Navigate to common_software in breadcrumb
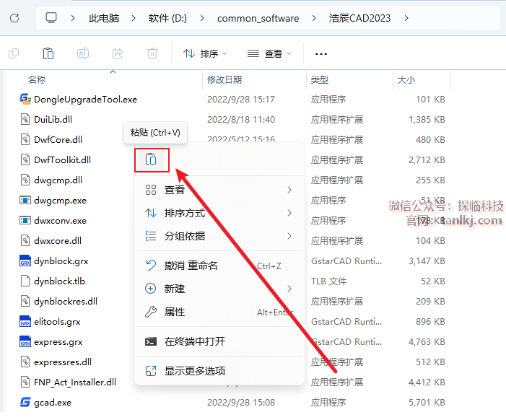Image resolution: width=506 pixels, height=420 pixels. click(258, 18)
